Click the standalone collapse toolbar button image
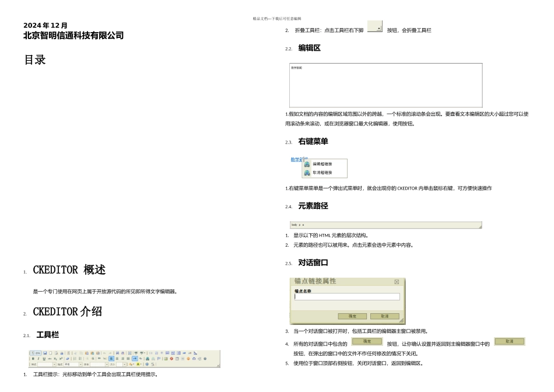 point(375,26)
